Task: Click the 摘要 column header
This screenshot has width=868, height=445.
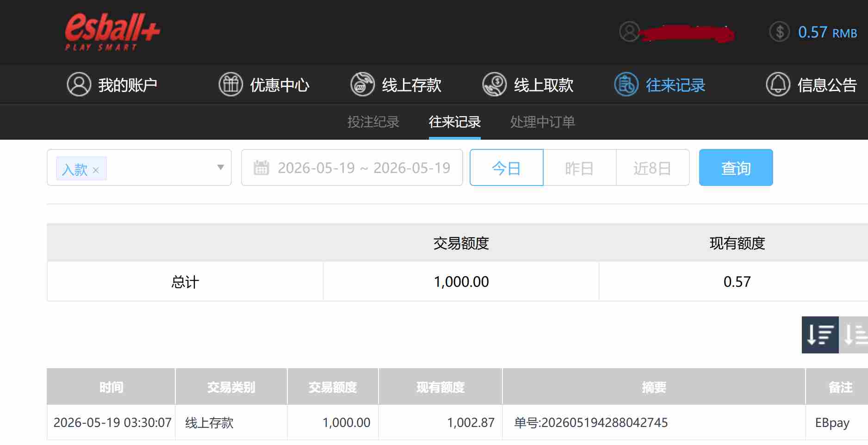Action: (x=654, y=387)
